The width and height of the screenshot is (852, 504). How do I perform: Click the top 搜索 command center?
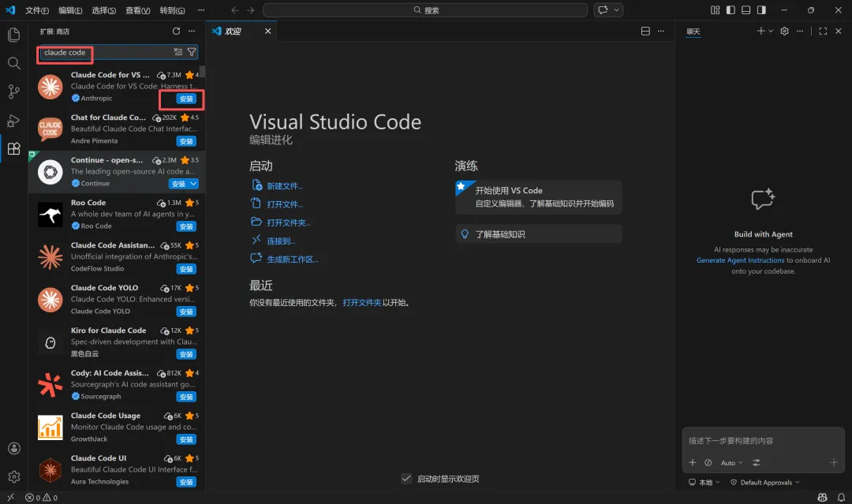425,9
